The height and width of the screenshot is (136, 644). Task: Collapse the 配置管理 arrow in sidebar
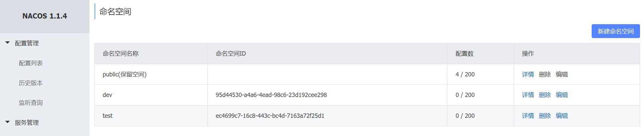(8, 43)
